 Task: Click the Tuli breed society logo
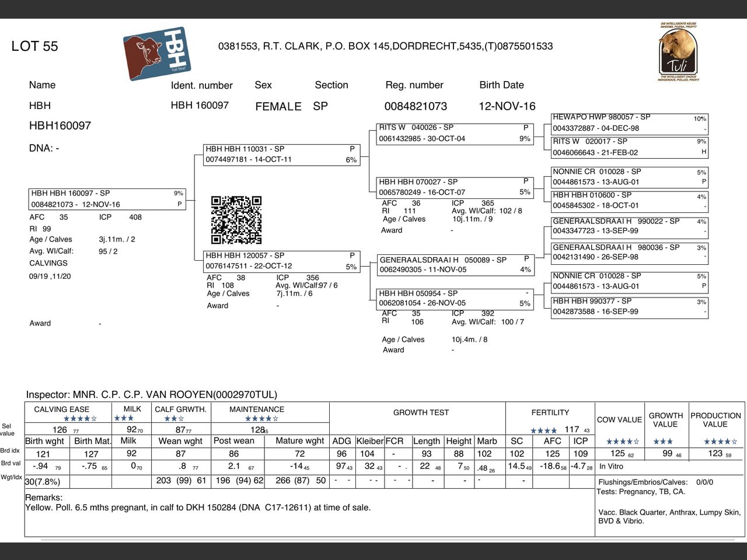tap(678, 52)
